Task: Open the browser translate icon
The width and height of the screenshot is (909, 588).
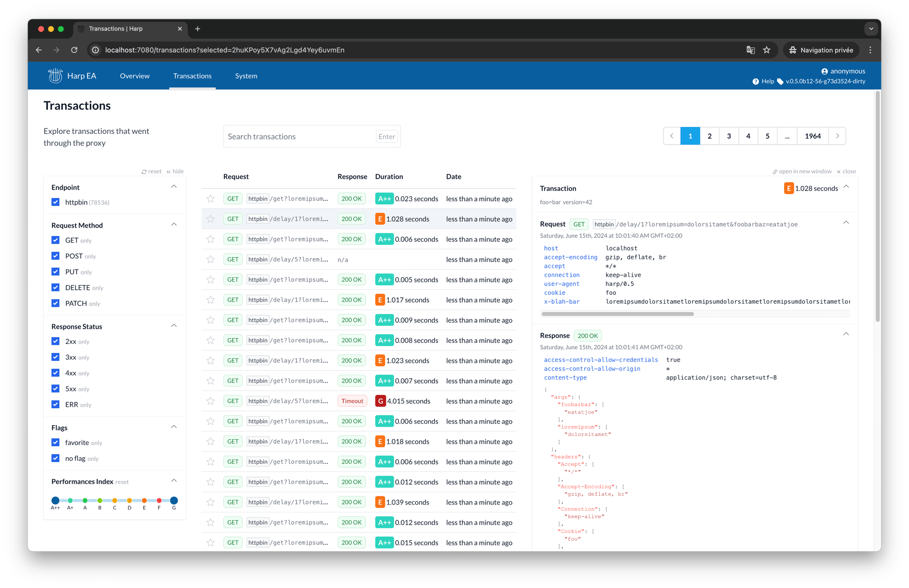Action: pyautogui.click(x=750, y=50)
